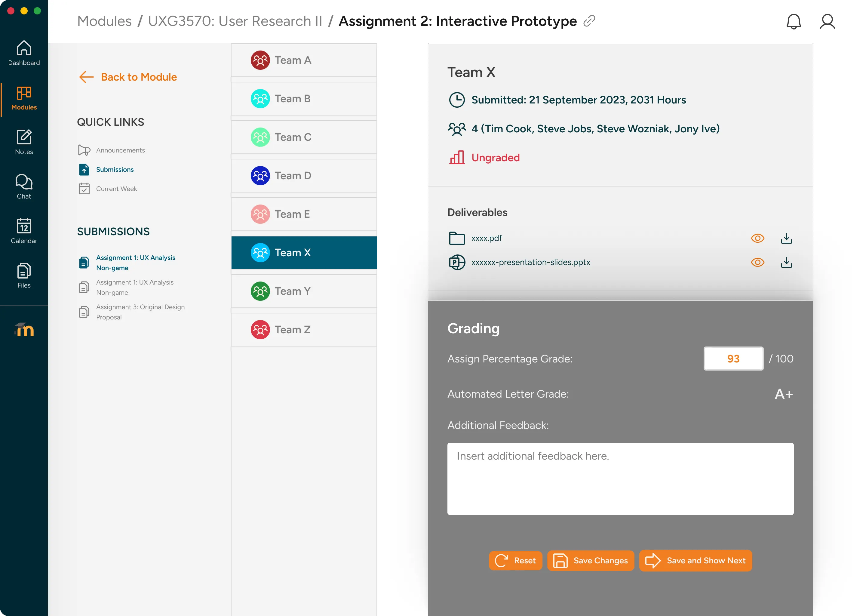Viewport: 866px width, 616px height.
Task: Open the Chat bubbles icon
Action: 24,182
